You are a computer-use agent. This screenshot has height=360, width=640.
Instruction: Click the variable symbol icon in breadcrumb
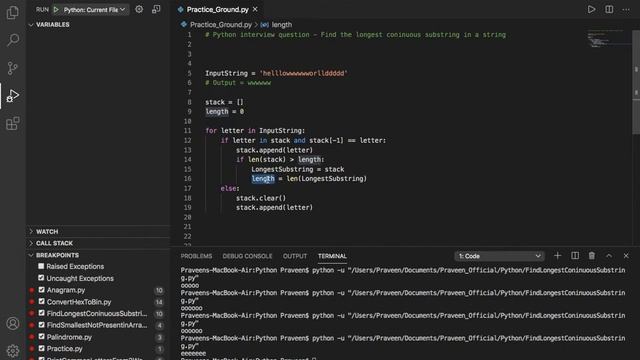pos(264,24)
